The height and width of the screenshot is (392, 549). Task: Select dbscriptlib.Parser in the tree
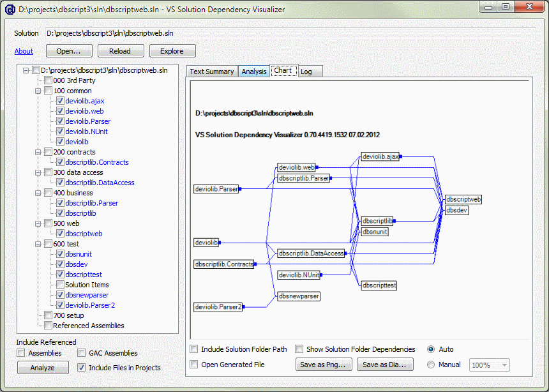[x=92, y=203]
